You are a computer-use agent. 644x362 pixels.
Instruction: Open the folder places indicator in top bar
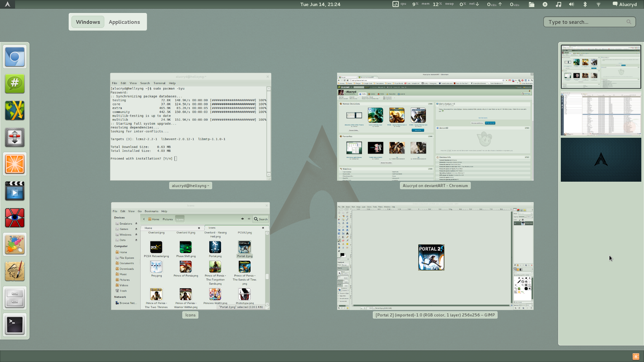click(532, 4)
